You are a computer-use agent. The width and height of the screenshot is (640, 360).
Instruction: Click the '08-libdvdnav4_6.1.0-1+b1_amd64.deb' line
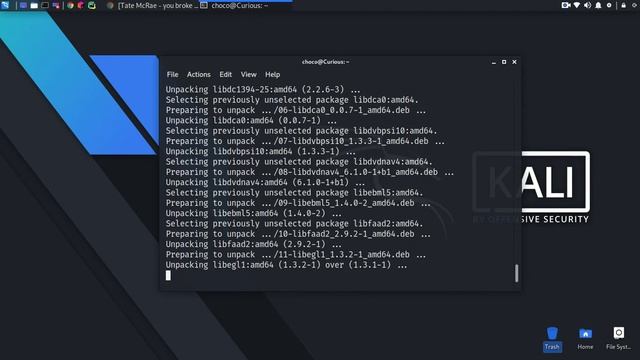(x=310, y=172)
